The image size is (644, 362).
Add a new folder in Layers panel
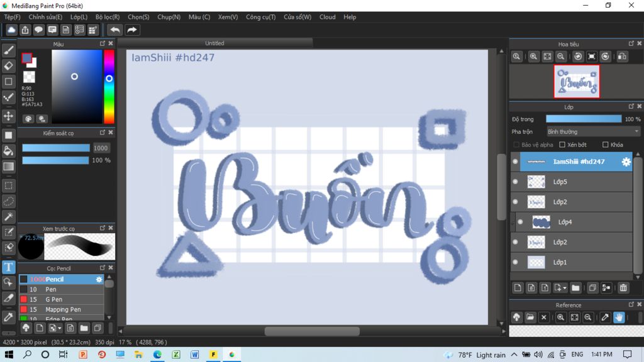pyautogui.click(x=575, y=288)
